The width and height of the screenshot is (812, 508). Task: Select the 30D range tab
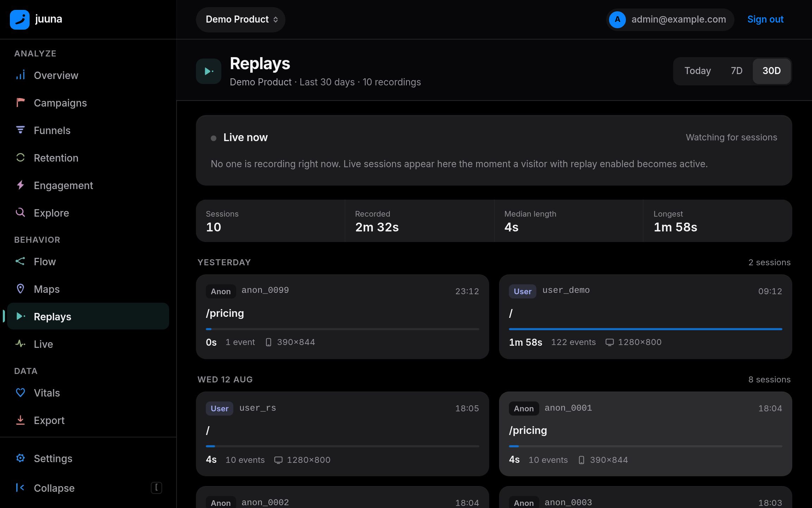(x=771, y=71)
